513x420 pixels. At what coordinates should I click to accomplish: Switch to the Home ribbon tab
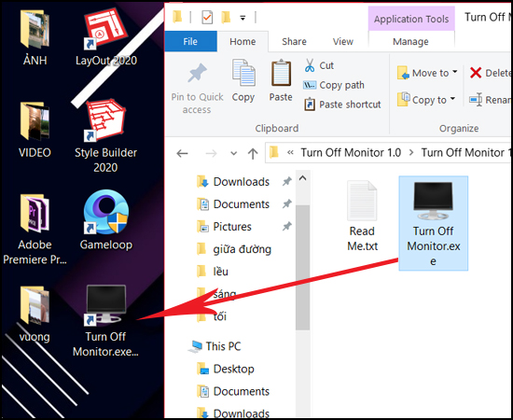point(243,42)
